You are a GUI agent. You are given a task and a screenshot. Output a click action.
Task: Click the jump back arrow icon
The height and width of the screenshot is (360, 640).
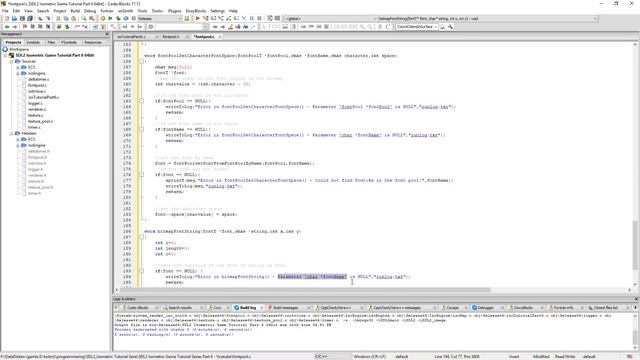(7, 27)
